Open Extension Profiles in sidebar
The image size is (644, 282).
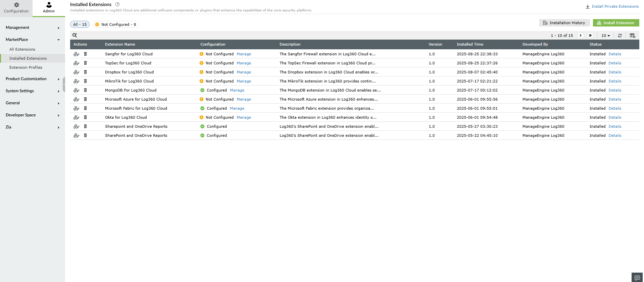[x=26, y=67]
